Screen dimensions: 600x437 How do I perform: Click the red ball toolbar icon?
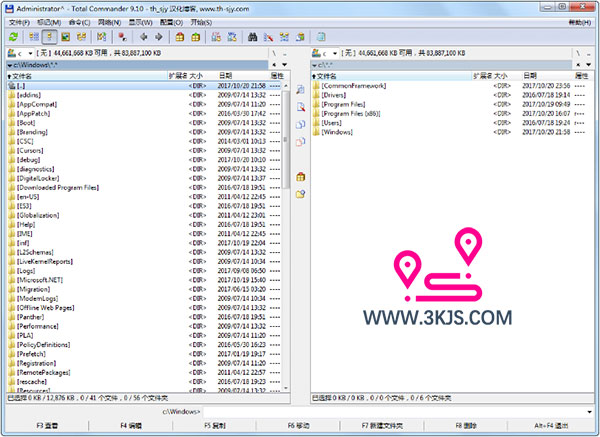point(122,37)
